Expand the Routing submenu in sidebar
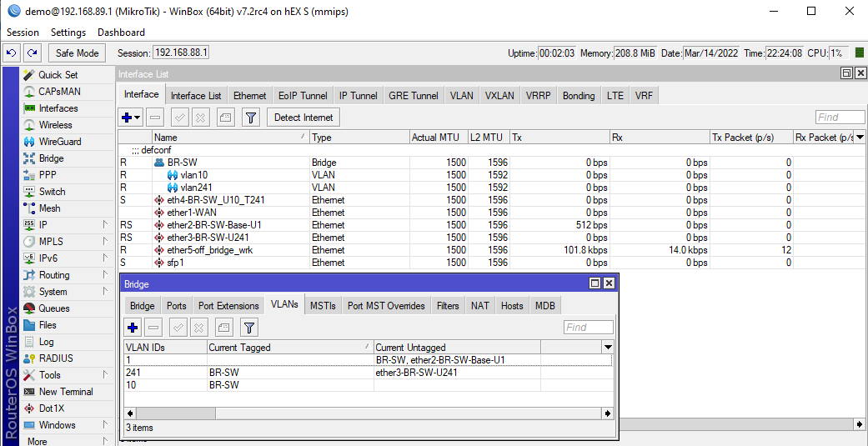The image size is (868, 446). tap(104, 275)
